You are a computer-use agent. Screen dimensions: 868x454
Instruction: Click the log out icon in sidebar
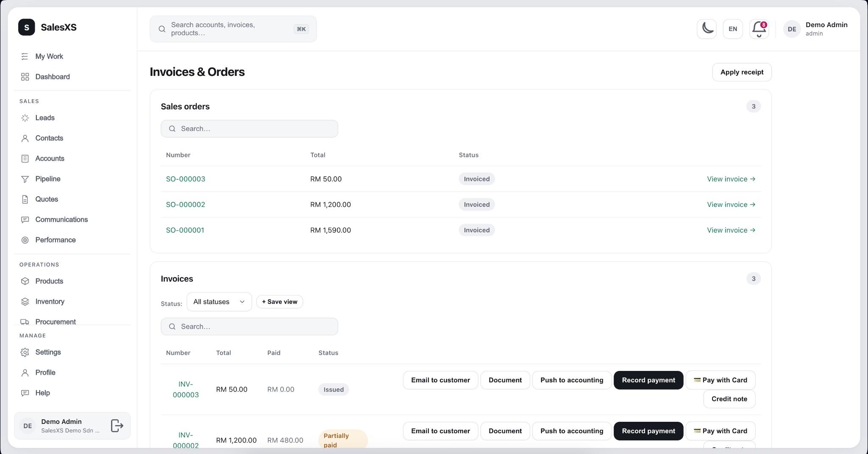coord(117,426)
